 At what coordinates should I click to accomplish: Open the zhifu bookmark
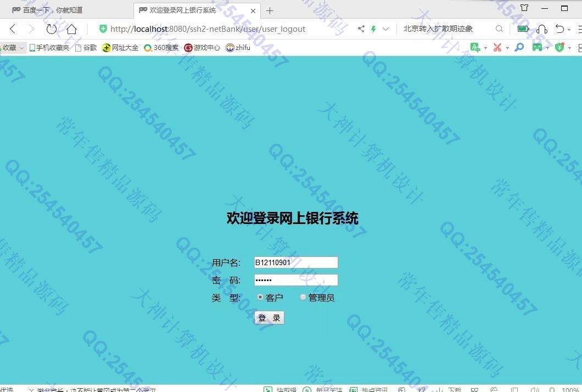tap(238, 48)
